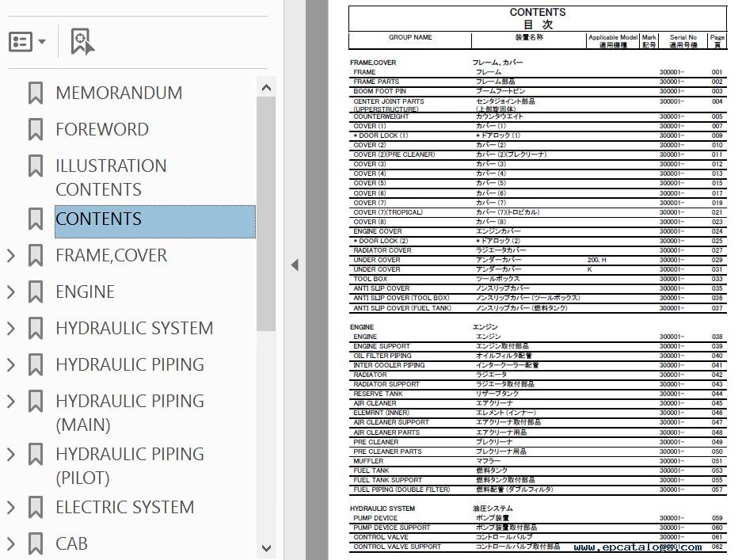Click ANTI SLIP COVER (FUEL TANK) entry
This screenshot has width=742, height=560.
click(x=402, y=308)
